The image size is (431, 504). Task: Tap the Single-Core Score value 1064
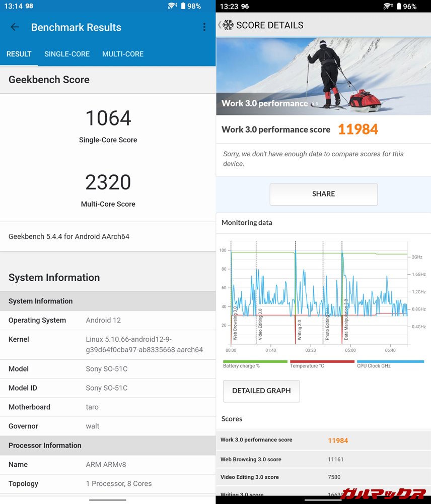click(108, 118)
